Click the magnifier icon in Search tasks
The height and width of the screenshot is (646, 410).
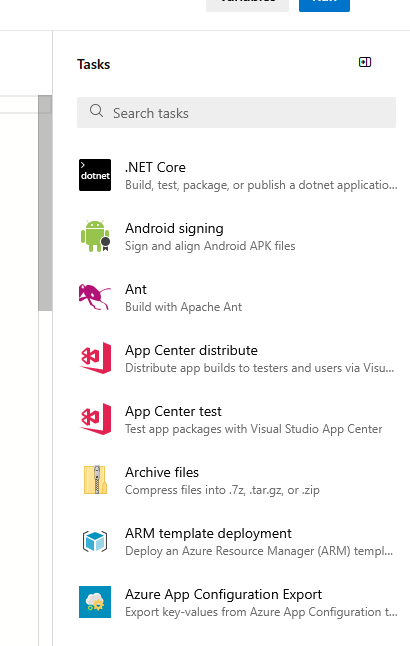pos(96,111)
